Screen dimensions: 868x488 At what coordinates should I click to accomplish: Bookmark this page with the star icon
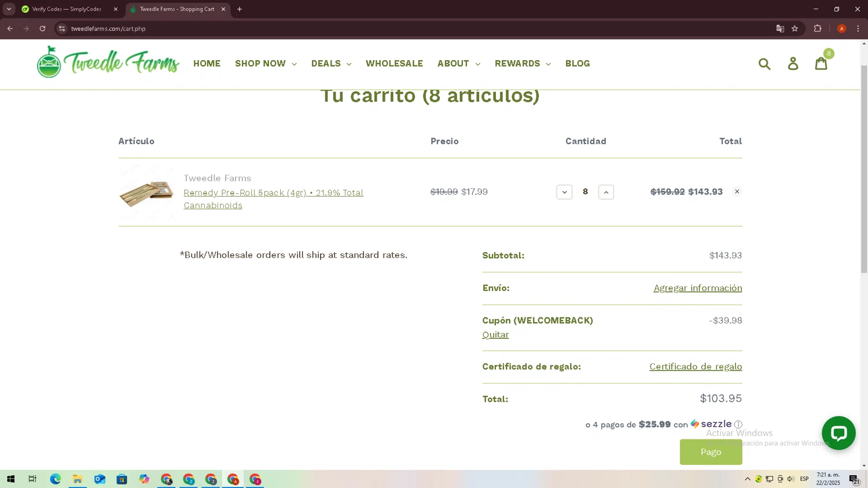[x=795, y=28]
